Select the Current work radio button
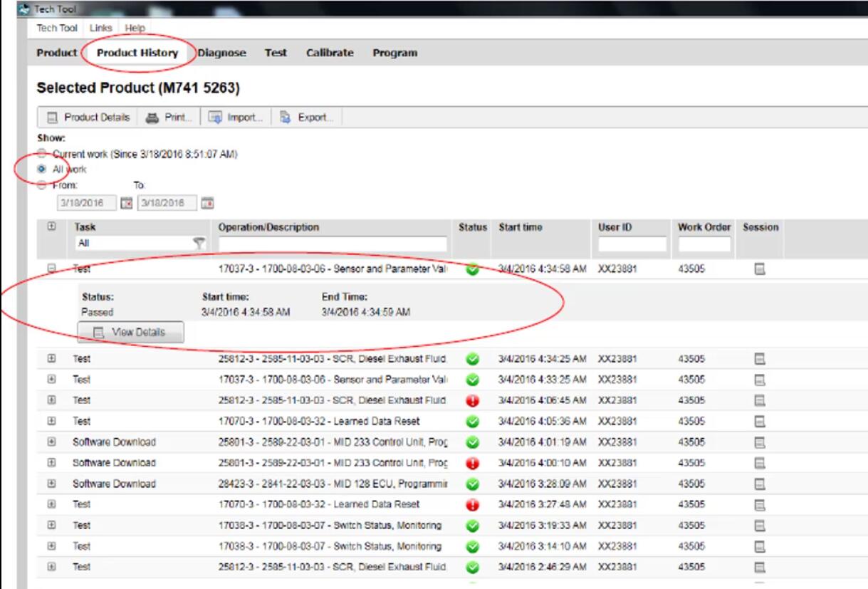868x589 pixels. point(42,155)
